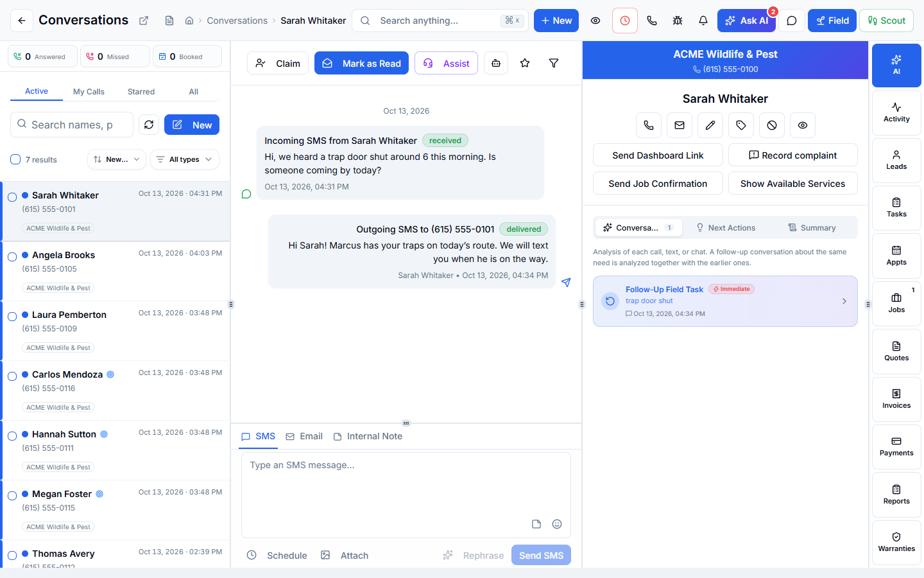924x578 pixels.
Task: Click the bot icon button next to Assist
Action: [x=496, y=63]
